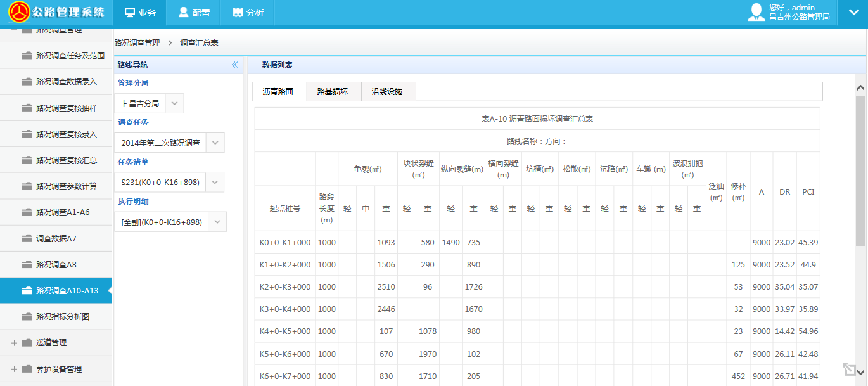This screenshot has width=868, height=386.
Task: Click the admin user avatar icon
Action: [756, 13]
